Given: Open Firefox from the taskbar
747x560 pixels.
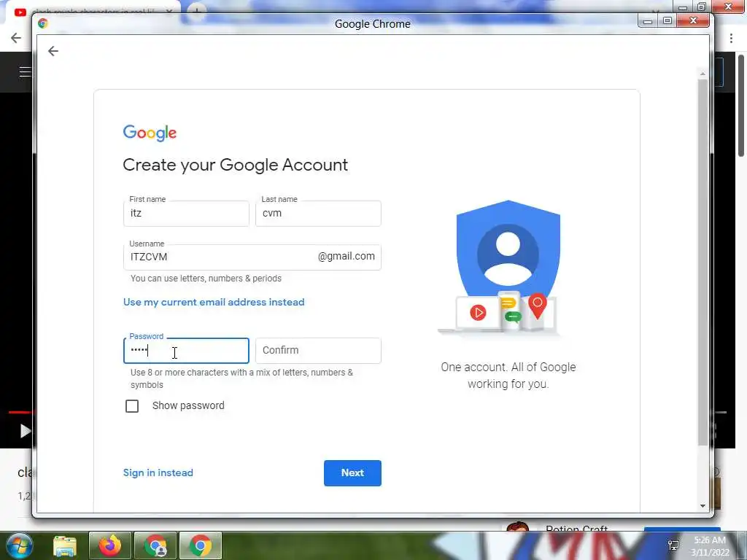Looking at the screenshot, I should tap(109, 545).
